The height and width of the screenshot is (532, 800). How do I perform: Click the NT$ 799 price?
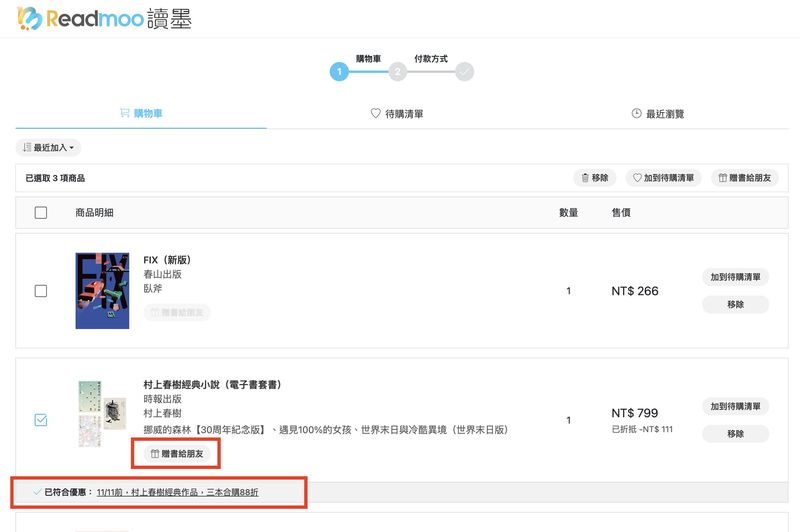point(635,413)
